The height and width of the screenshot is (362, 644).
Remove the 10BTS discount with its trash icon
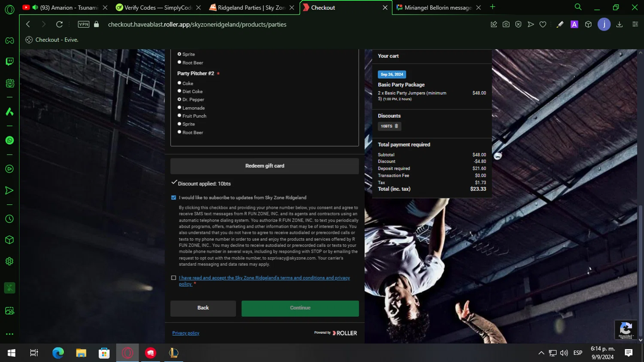pos(396,126)
